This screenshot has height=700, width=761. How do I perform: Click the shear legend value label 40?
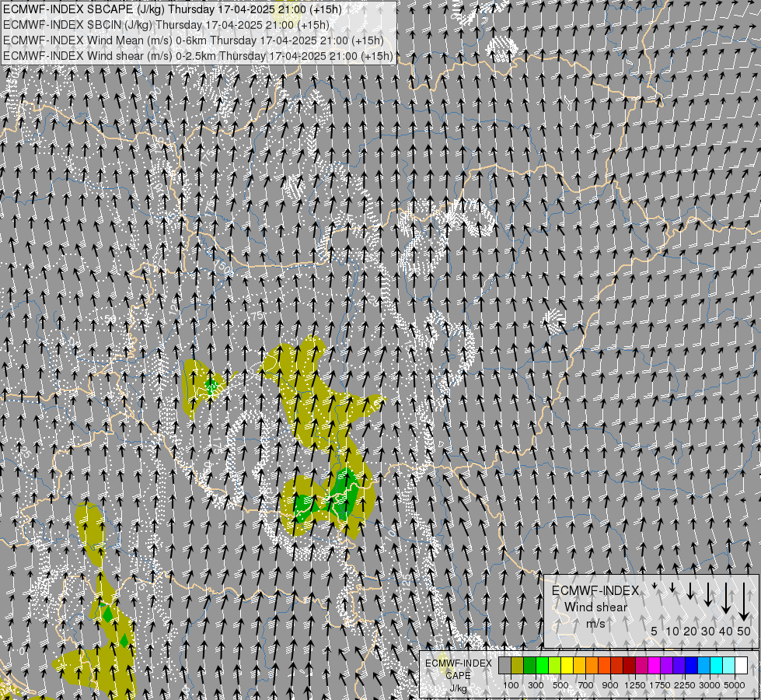click(x=725, y=631)
